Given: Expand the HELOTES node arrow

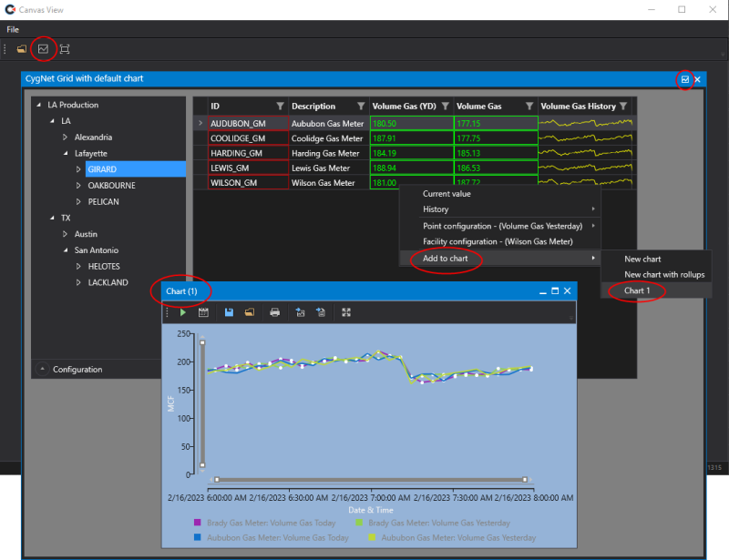Looking at the screenshot, I should pyautogui.click(x=78, y=266).
